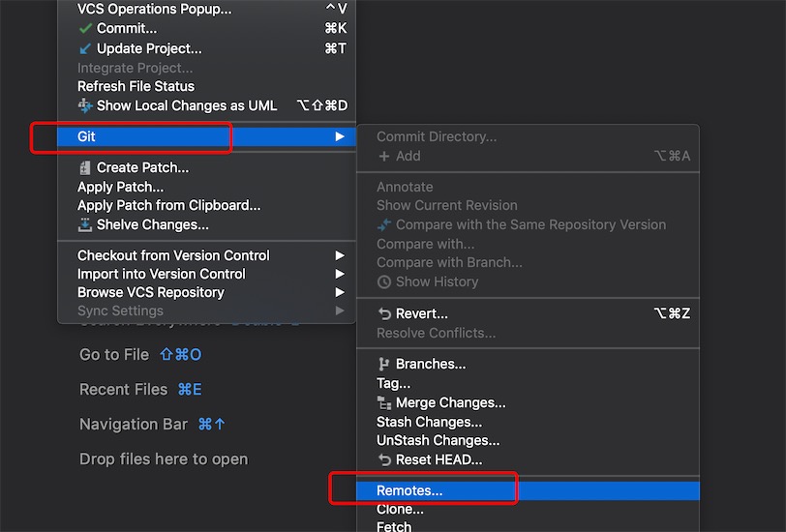786x532 pixels.
Task: Select Reset HEAD... entry
Action: point(528,459)
